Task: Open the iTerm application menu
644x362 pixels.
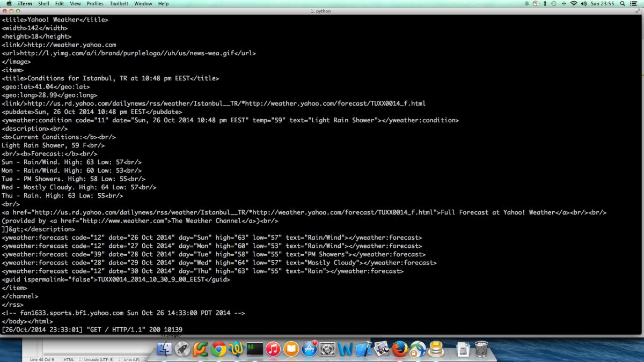Action: (x=25, y=3)
